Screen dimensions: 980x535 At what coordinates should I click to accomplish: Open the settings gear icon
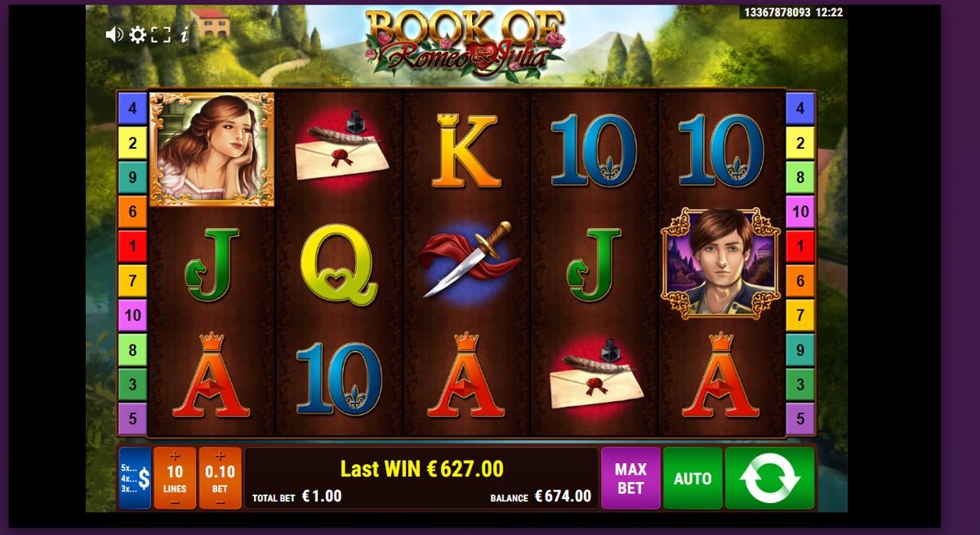pyautogui.click(x=138, y=34)
